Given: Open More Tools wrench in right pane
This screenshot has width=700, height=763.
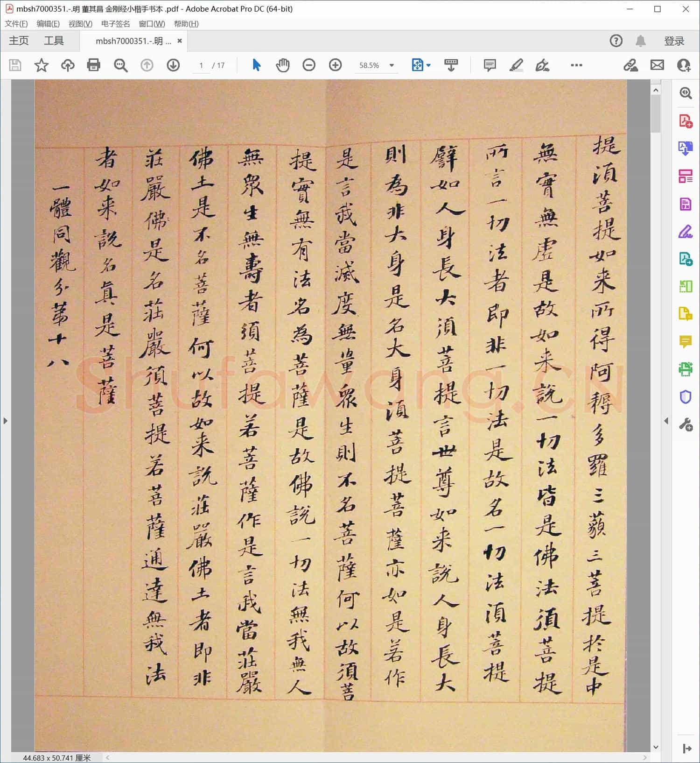Looking at the screenshot, I should click(686, 425).
